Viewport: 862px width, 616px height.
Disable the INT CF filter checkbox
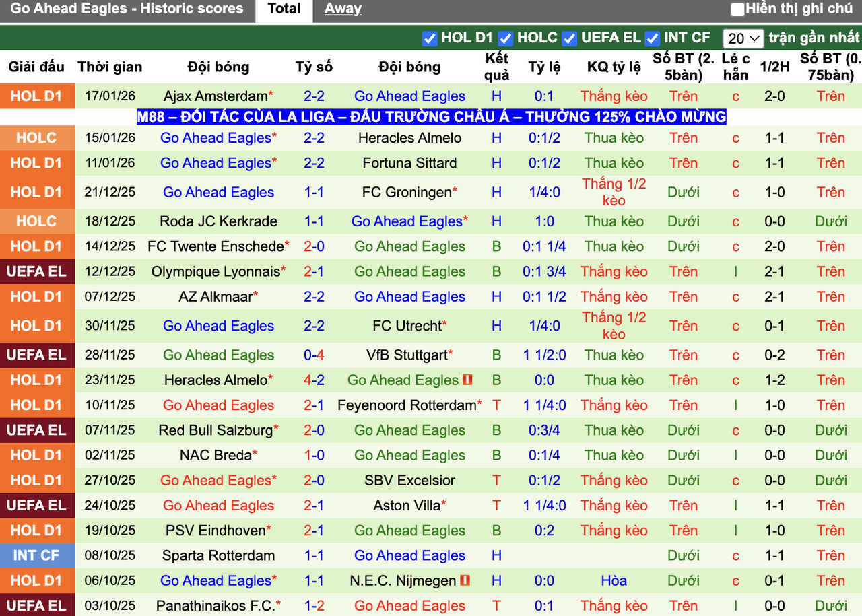click(x=653, y=38)
